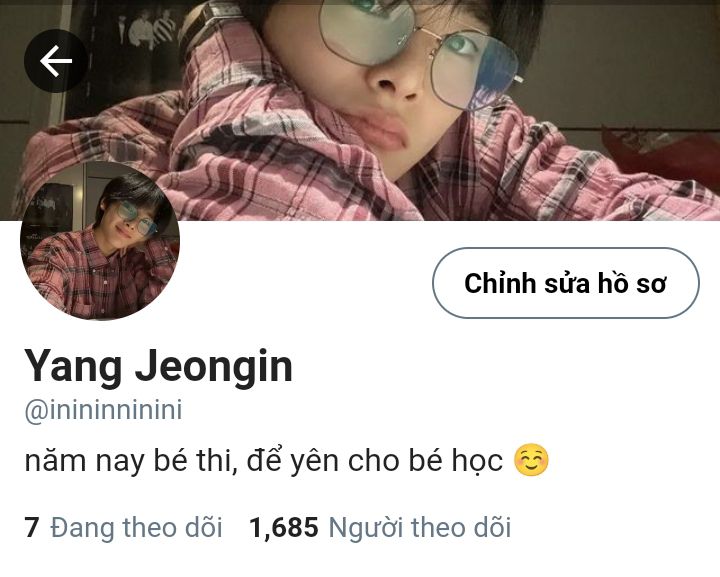
Task: Open the circular profile avatar photo
Action: [100, 241]
